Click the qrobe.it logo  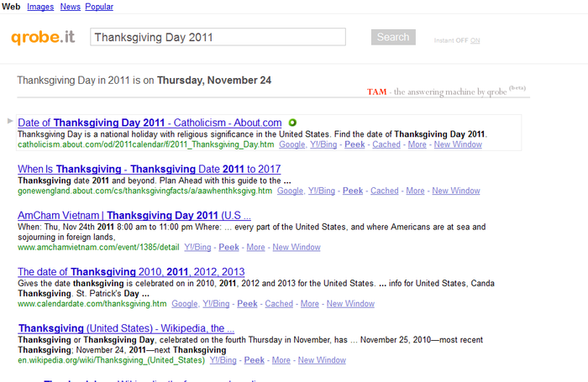click(43, 37)
